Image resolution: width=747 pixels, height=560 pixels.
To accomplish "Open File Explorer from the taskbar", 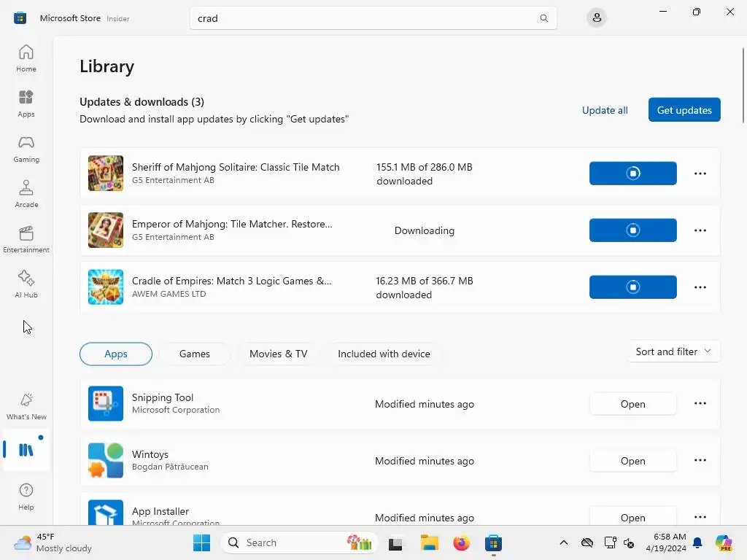I will (429, 542).
